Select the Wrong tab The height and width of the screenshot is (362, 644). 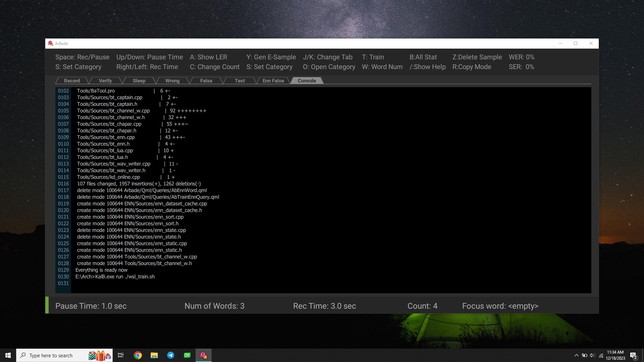click(x=172, y=81)
